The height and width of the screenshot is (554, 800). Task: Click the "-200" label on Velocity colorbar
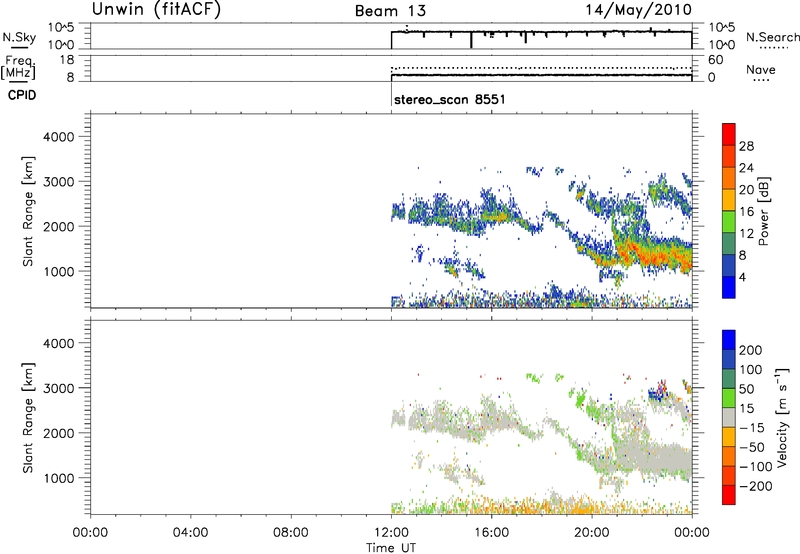click(755, 486)
